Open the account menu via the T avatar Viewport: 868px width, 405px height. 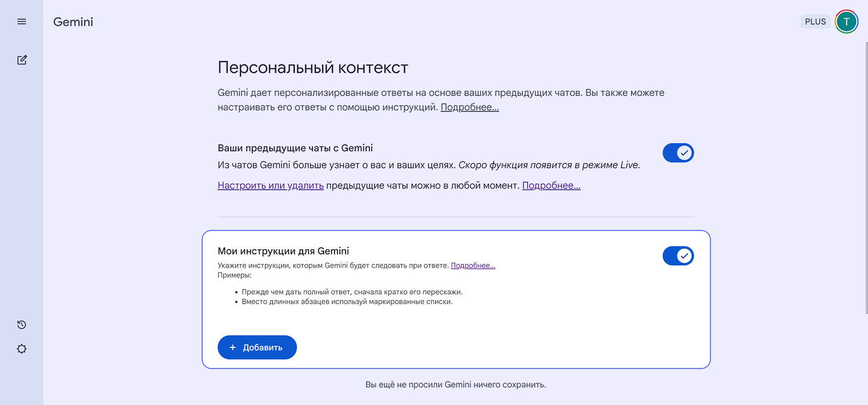[x=846, y=21]
